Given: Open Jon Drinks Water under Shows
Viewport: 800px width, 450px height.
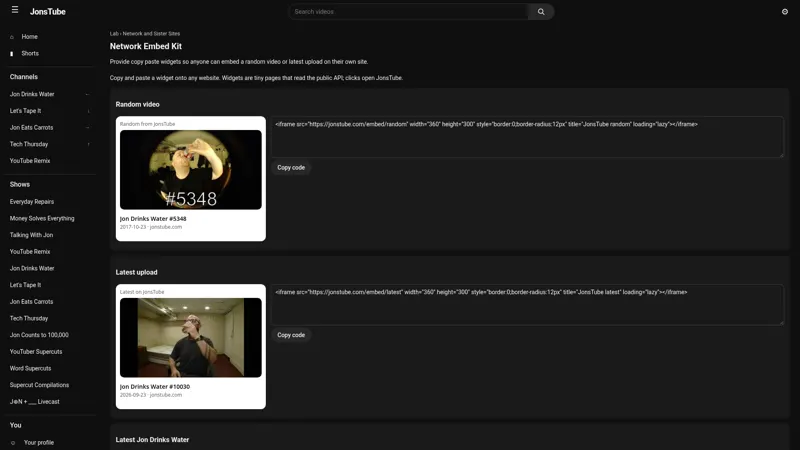Looking at the screenshot, I should pos(32,268).
